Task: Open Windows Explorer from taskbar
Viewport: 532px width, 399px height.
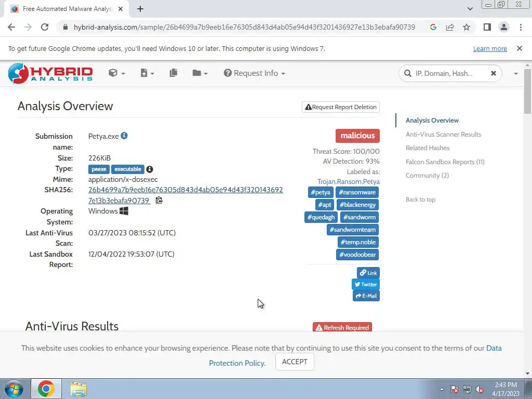Action: pyautogui.click(x=78, y=389)
